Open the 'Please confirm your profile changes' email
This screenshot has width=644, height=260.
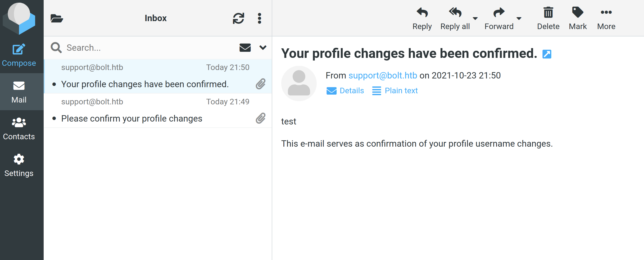132,118
